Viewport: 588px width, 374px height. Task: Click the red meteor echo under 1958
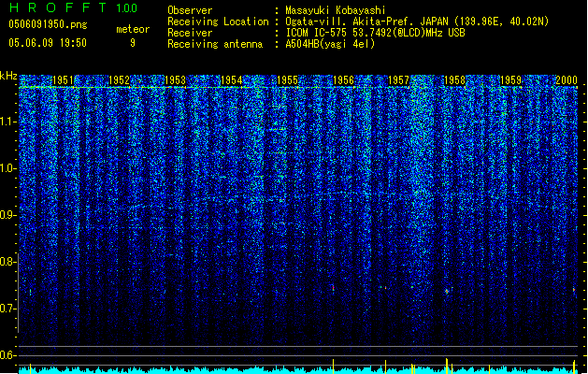point(447,291)
